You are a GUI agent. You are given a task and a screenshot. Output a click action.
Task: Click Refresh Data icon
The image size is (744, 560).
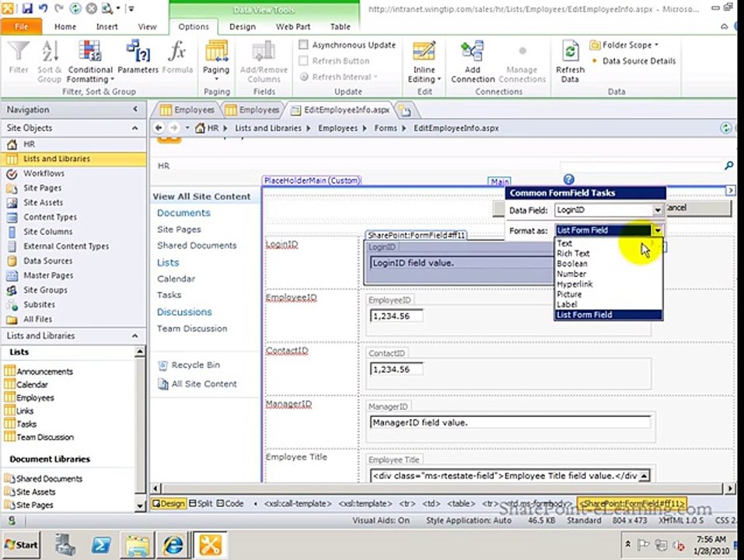(x=570, y=51)
